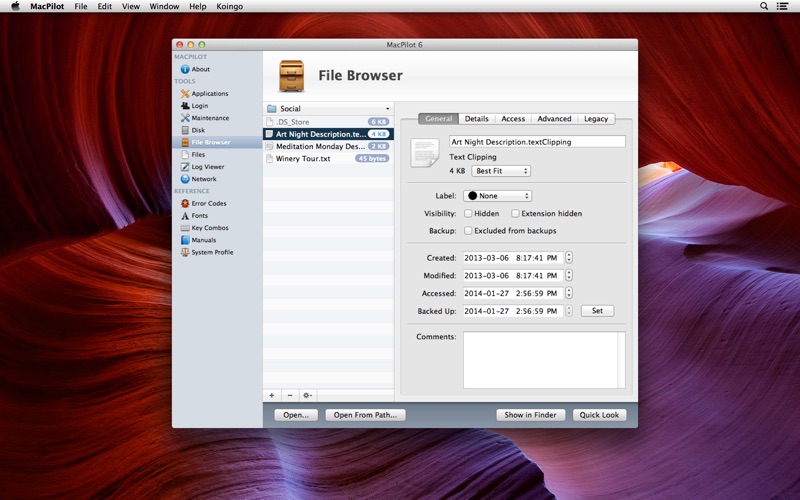Expand the Social folder dropdown
The width and height of the screenshot is (800, 500).
pos(329,108)
